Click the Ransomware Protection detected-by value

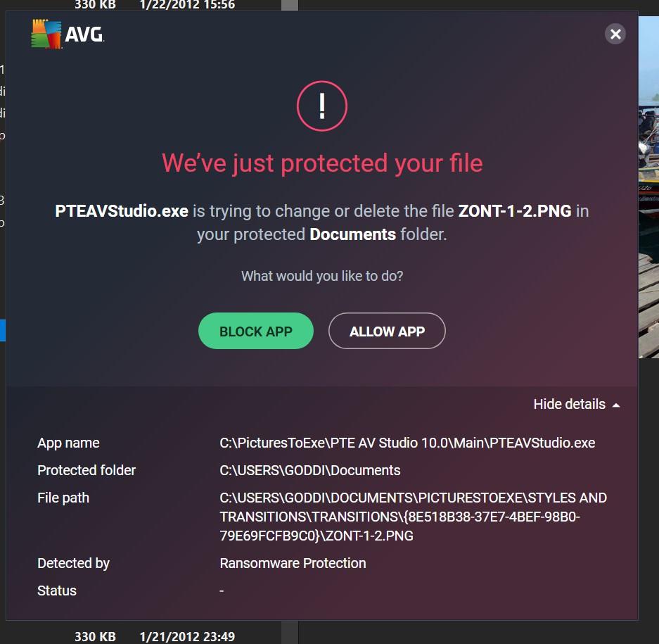tap(293, 563)
